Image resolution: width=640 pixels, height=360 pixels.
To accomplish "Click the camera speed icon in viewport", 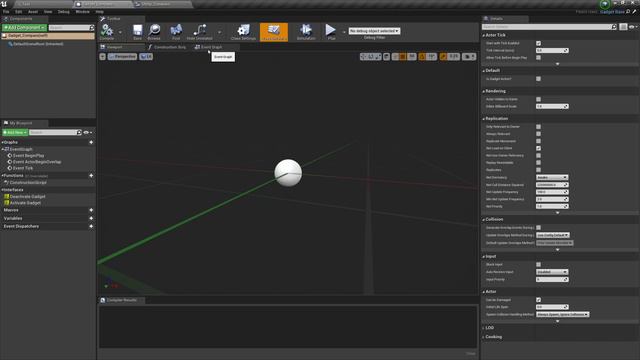I will [x=468, y=57].
